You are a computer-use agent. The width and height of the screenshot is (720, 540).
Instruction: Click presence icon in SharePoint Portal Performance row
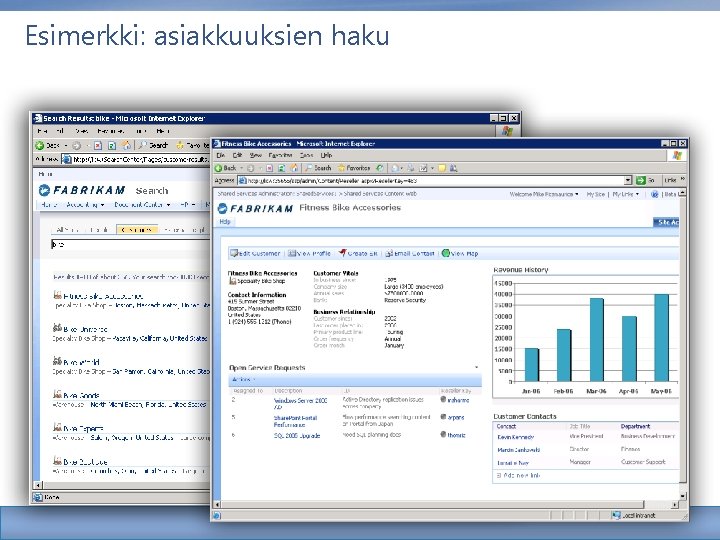point(443,417)
